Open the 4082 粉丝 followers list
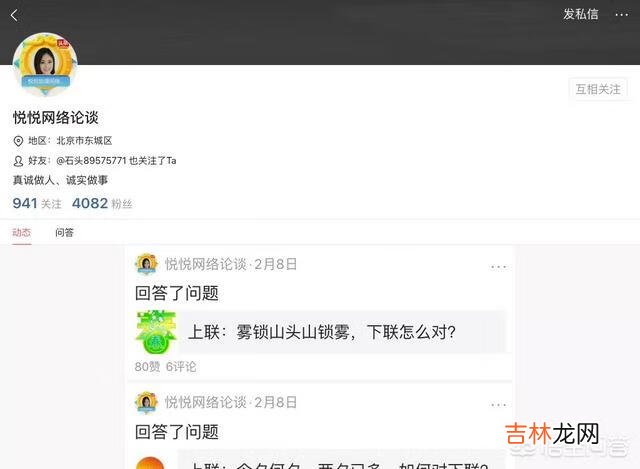 tap(102, 203)
